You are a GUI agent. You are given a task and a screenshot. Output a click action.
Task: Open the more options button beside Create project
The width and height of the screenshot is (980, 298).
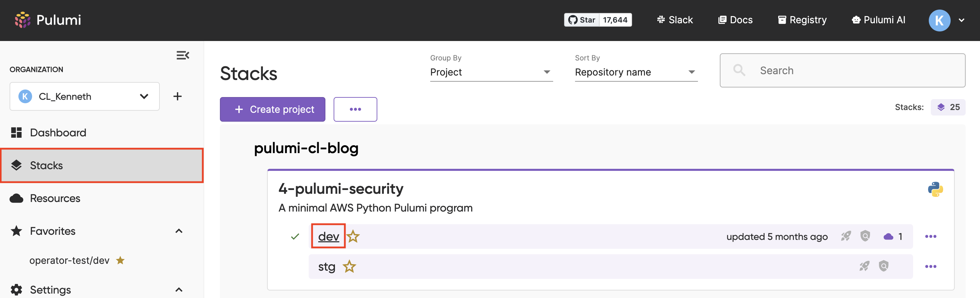pos(355,109)
